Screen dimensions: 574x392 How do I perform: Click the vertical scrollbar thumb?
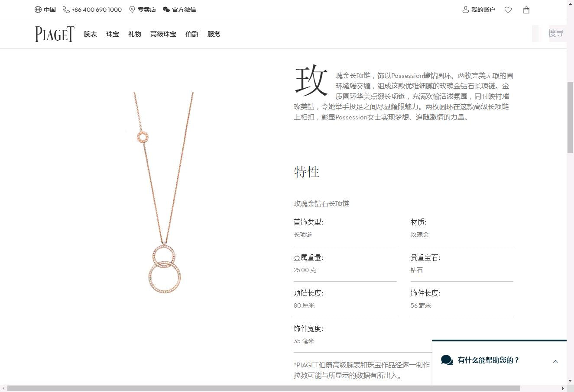click(x=570, y=117)
